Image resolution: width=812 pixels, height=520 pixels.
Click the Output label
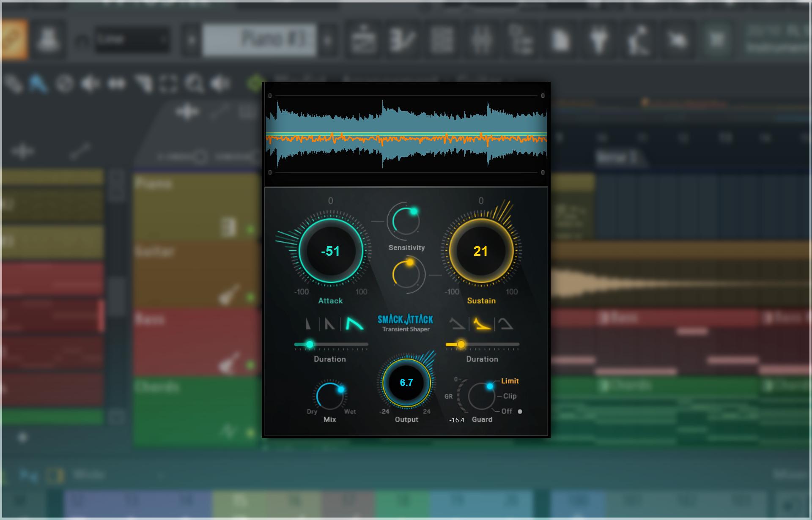[406, 419]
